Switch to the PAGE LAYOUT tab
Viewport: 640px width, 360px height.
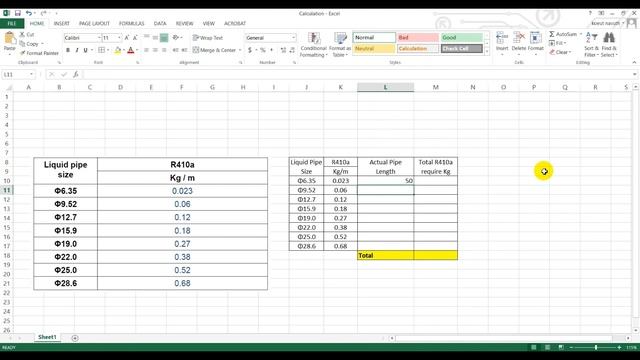[94, 24]
